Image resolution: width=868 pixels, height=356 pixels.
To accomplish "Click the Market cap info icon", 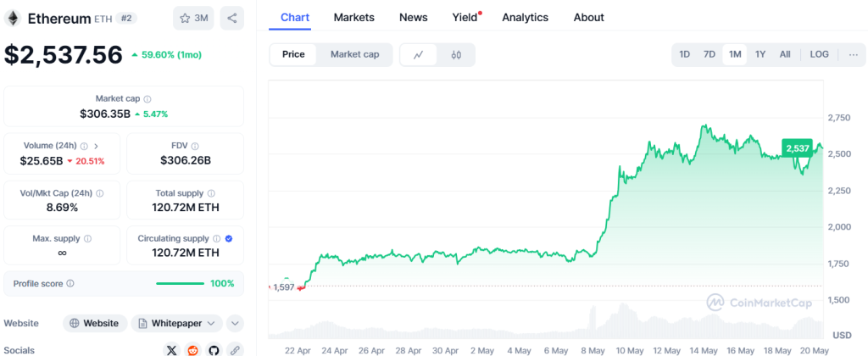I will pos(147,99).
